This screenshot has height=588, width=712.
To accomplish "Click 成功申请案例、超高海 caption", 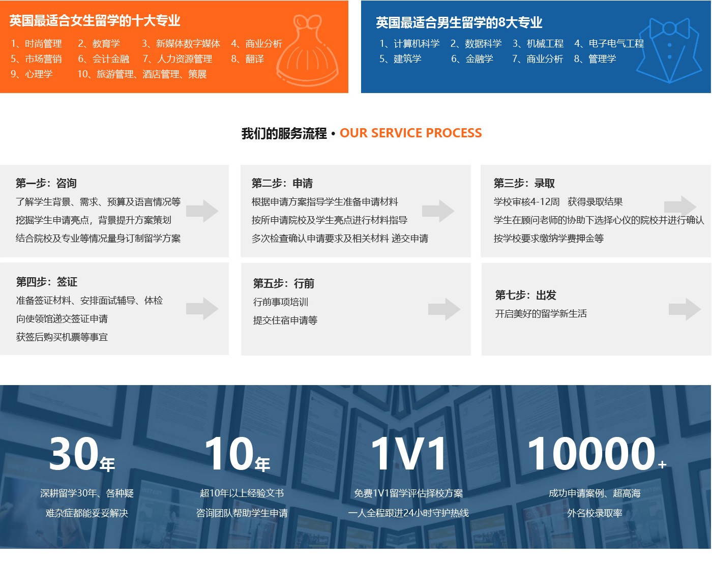I will [595, 493].
